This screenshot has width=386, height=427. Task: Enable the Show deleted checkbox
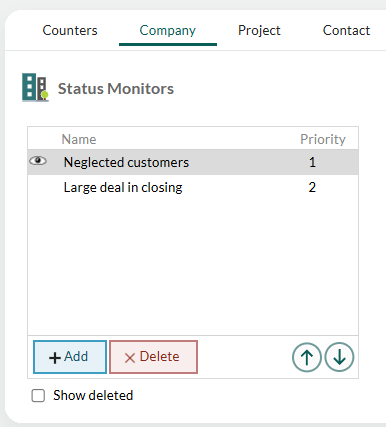pyautogui.click(x=38, y=396)
